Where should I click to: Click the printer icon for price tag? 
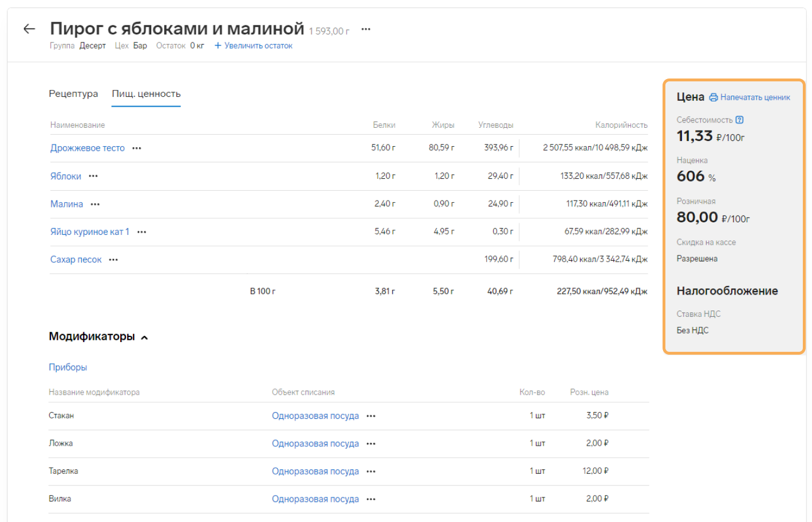pos(714,97)
